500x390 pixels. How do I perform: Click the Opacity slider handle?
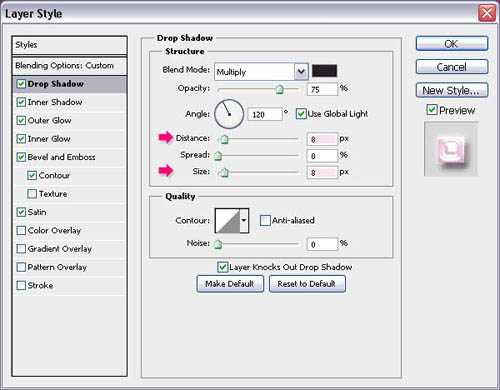pos(280,89)
